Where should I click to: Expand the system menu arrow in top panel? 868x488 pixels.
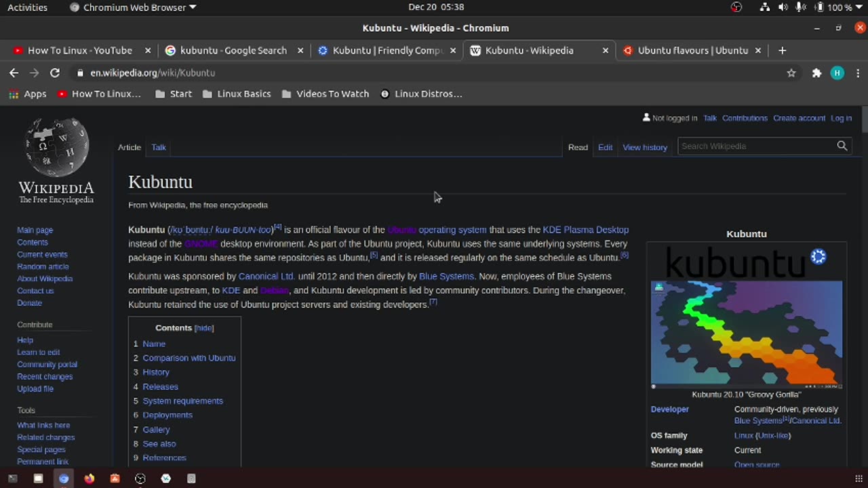tap(858, 7)
